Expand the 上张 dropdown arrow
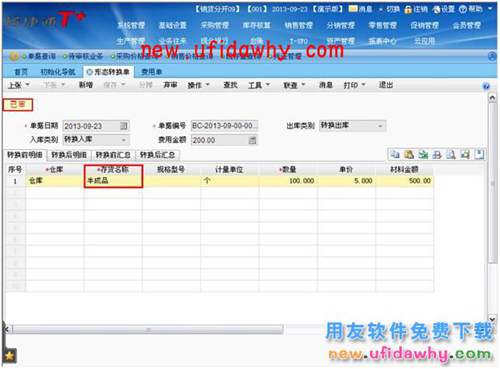 (x=27, y=85)
